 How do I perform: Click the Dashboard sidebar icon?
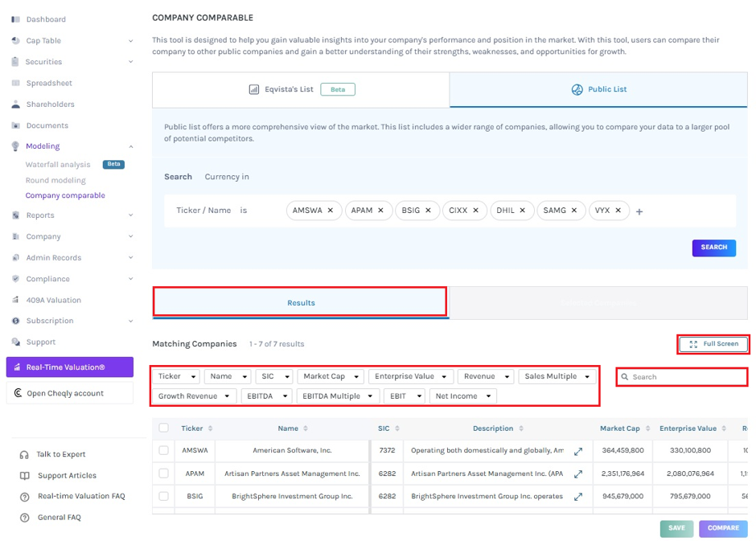tap(16, 19)
